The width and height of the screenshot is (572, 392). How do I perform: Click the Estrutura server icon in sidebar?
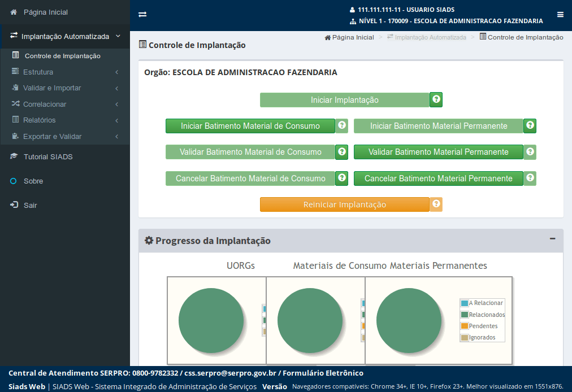pyautogui.click(x=15, y=71)
